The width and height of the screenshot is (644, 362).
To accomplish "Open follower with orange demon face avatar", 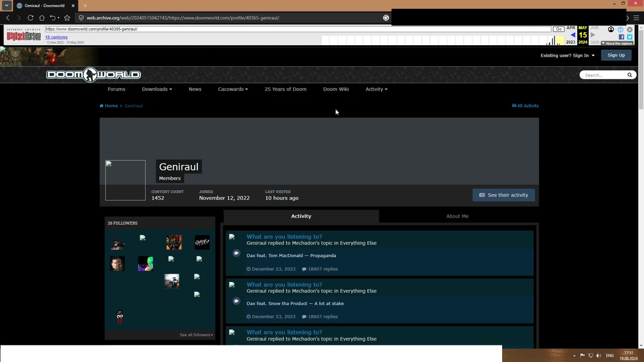I will pyautogui.click(x=174, y=242).
